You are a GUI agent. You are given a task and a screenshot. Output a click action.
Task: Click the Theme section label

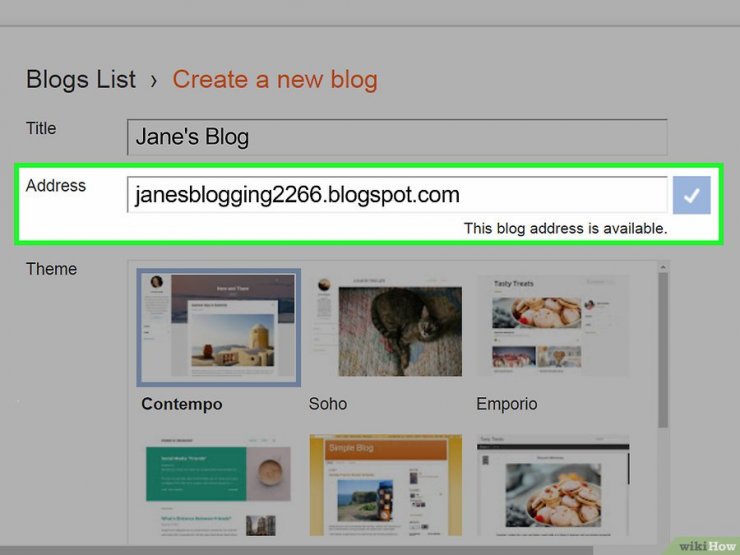tap(51, 269)
